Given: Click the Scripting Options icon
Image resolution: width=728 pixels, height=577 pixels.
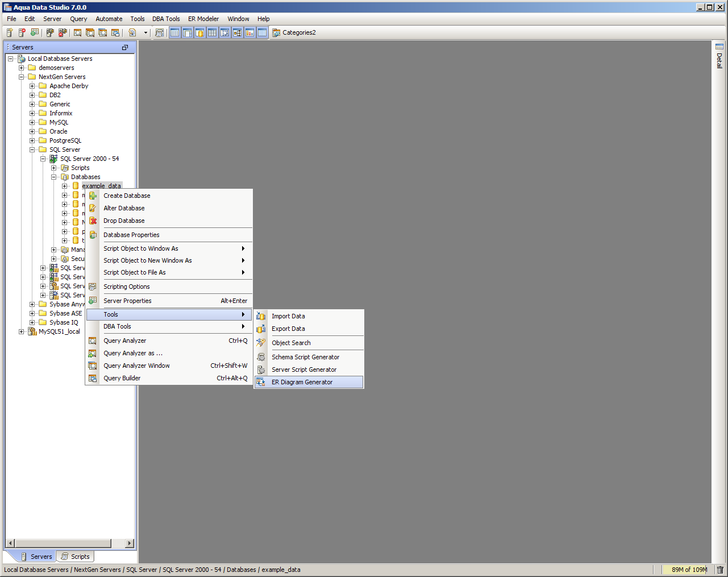Looking at the screenshot, I should click(x=93, y=287).
